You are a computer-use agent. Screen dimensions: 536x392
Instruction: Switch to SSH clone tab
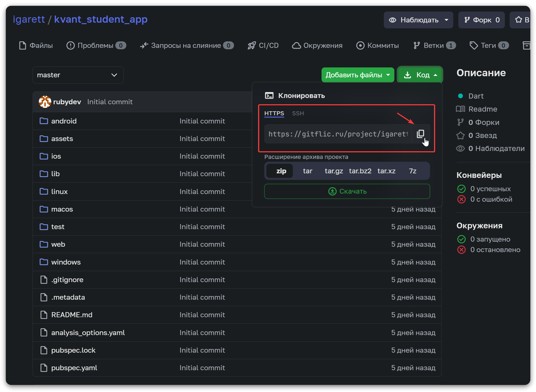(x=298, y=113)
